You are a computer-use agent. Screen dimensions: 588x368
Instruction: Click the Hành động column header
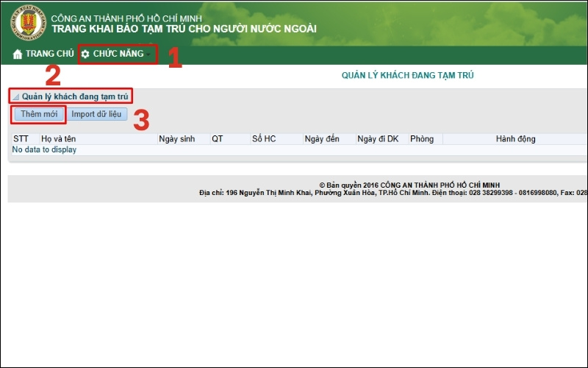515,139
